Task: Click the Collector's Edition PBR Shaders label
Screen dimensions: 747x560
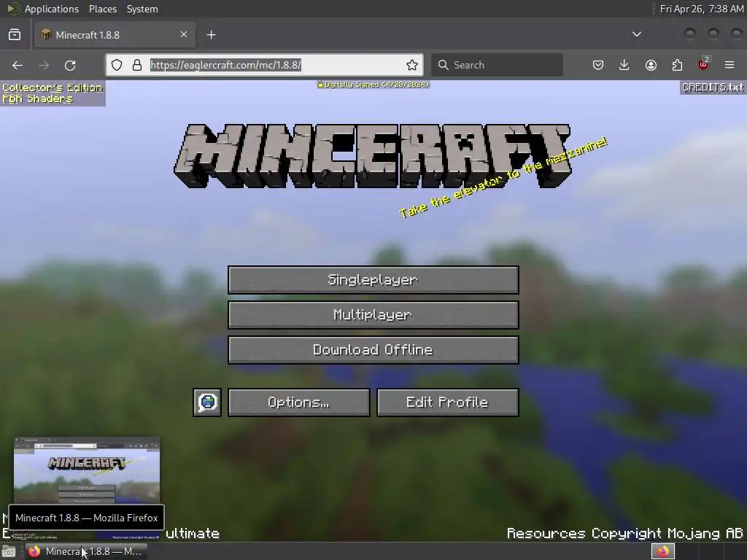Action: pyautogui.click(x=53, y=93)
